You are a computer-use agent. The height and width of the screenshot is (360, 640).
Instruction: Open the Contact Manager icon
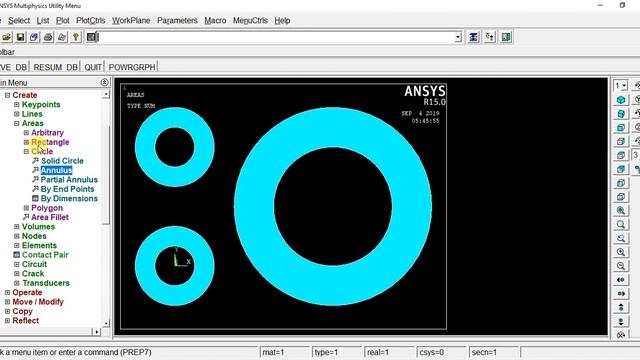(x=506, y=37)
